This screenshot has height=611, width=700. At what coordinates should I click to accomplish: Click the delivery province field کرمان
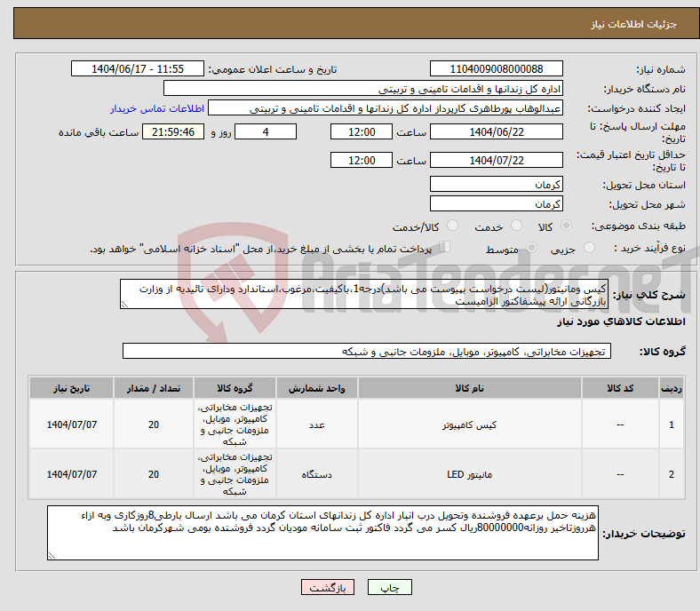point(496,184)
